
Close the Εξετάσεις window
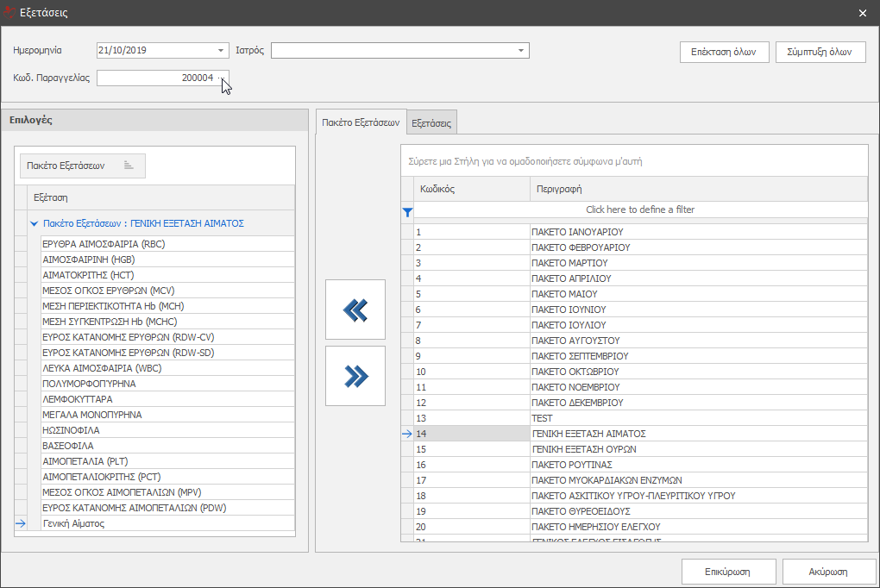[x=863, y=13]
